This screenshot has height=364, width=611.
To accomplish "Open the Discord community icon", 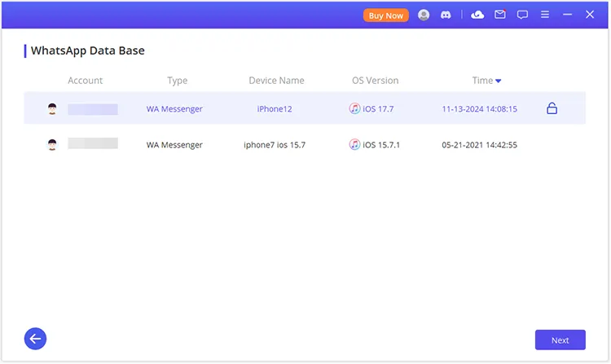I will point(446,15).
